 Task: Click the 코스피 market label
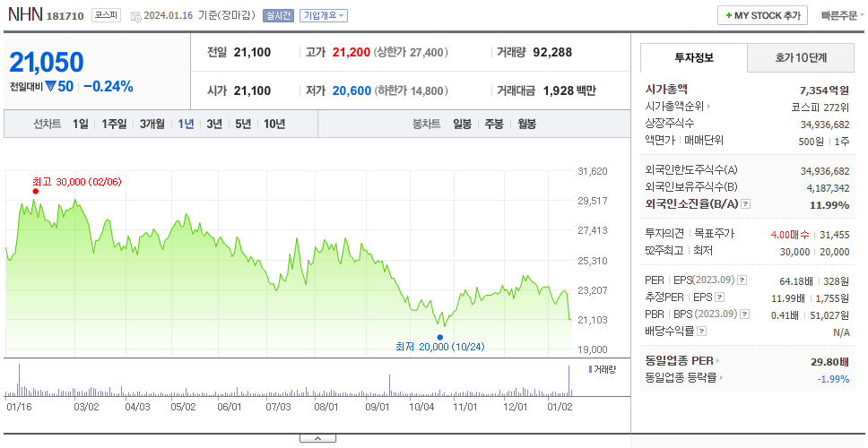107,15
